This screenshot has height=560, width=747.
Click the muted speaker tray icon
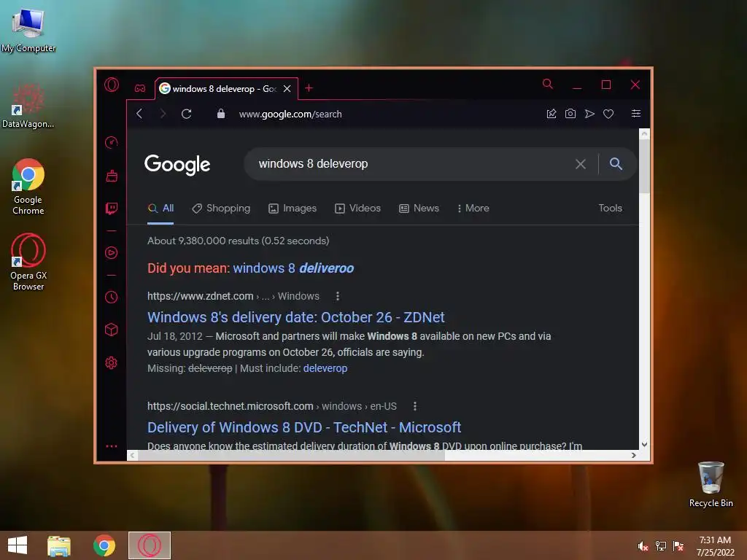643,546
